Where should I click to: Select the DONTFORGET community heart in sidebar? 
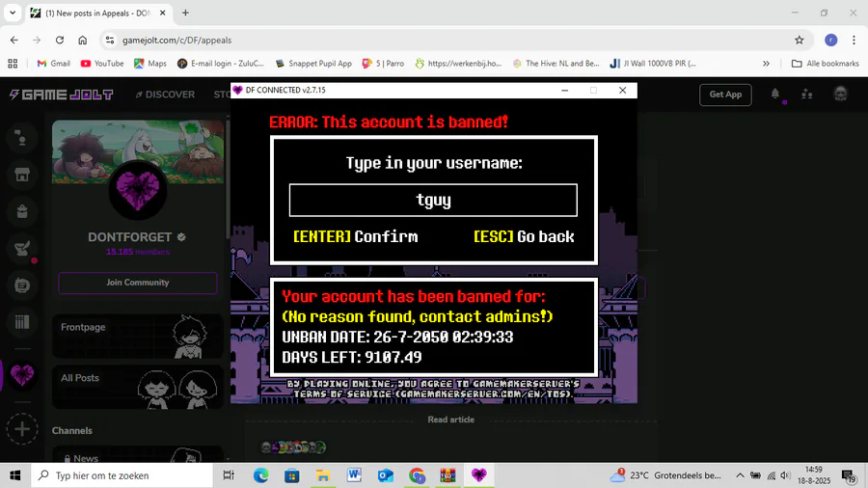(x=22, y=374)
